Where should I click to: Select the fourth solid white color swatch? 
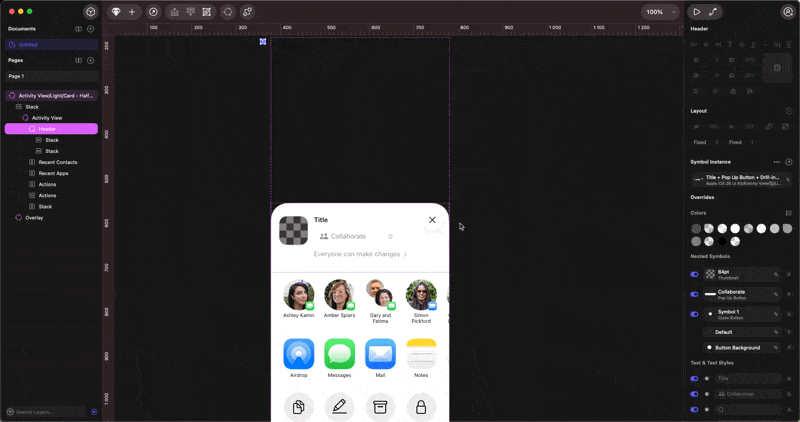coord(735,229)
